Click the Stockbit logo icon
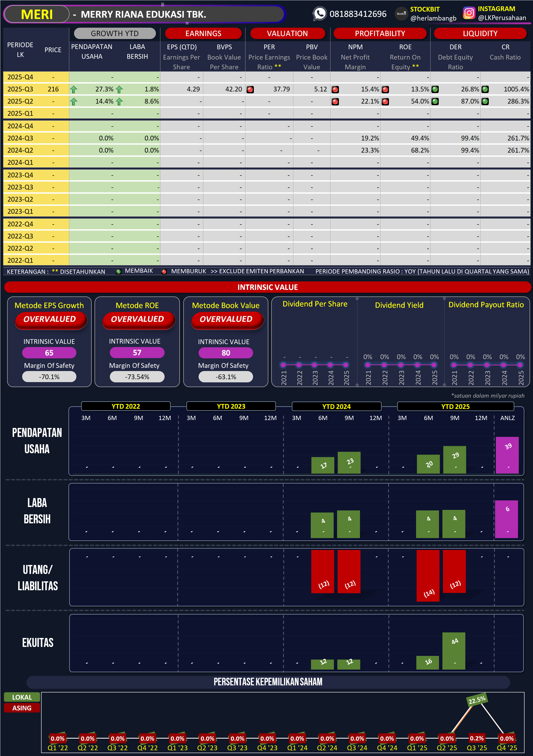This screenshot has width=533, height=756. (401, 14)
